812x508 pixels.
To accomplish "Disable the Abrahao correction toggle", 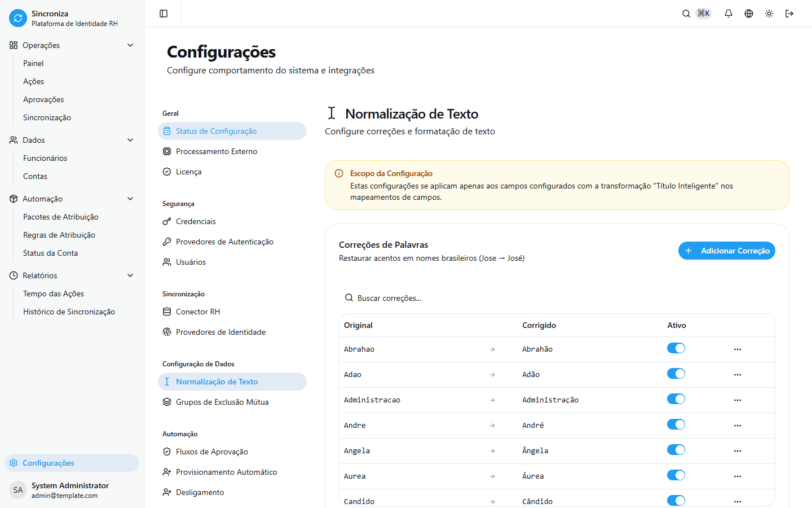I will click(676, 348).
